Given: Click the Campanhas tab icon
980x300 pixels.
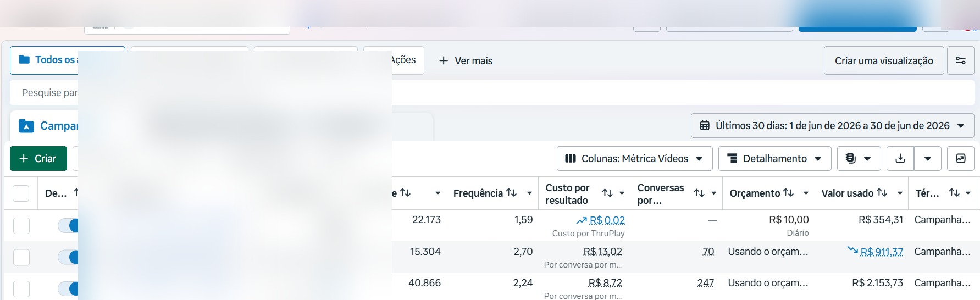Looking at the screenshot, I should pyautogui.click(x=26, y=126).
